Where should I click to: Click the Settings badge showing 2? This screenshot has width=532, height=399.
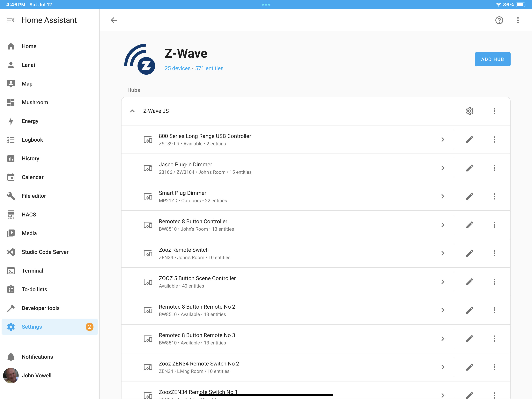tap(89, 327)
